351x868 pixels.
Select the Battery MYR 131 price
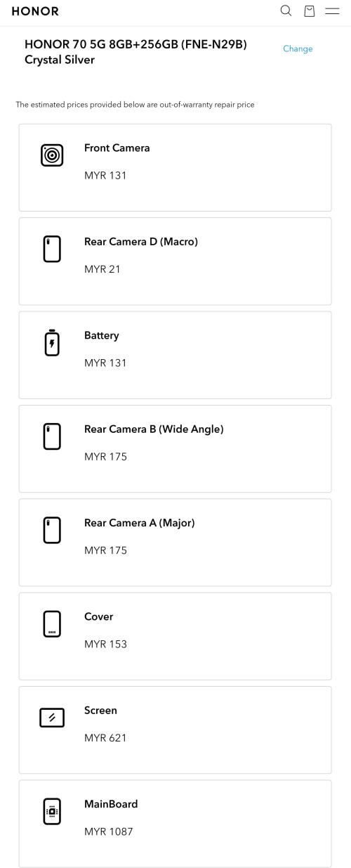[105, 363]
